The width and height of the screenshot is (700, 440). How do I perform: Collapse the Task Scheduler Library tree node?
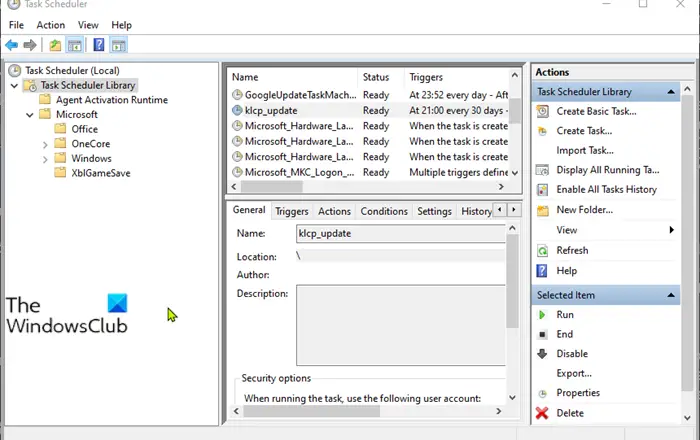pyautogui.click(x=14, y=85)
